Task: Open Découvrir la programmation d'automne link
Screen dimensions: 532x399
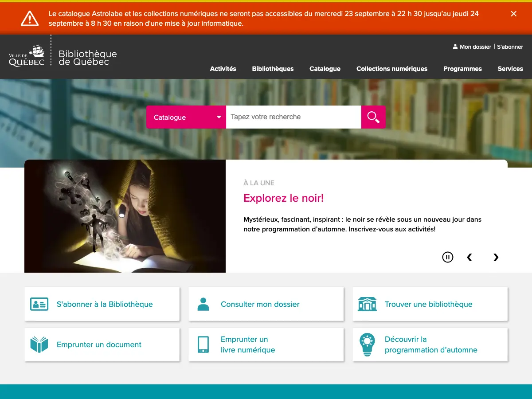Action: 431,344
